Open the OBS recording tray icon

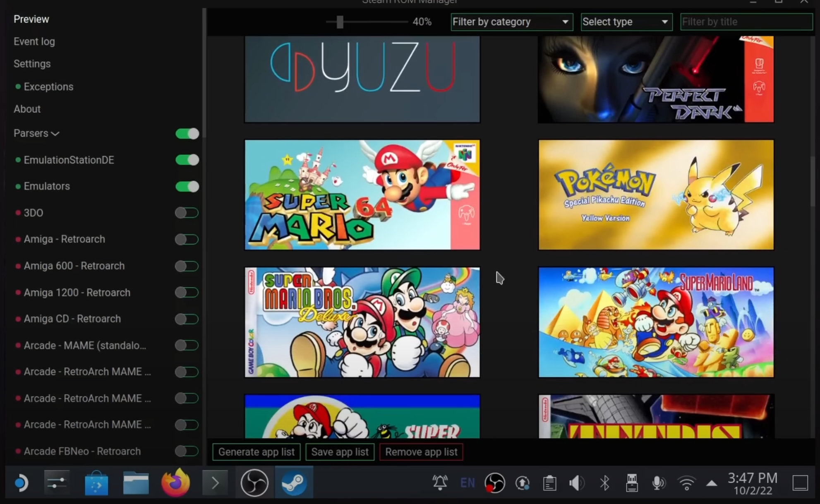tap(495, 483)
